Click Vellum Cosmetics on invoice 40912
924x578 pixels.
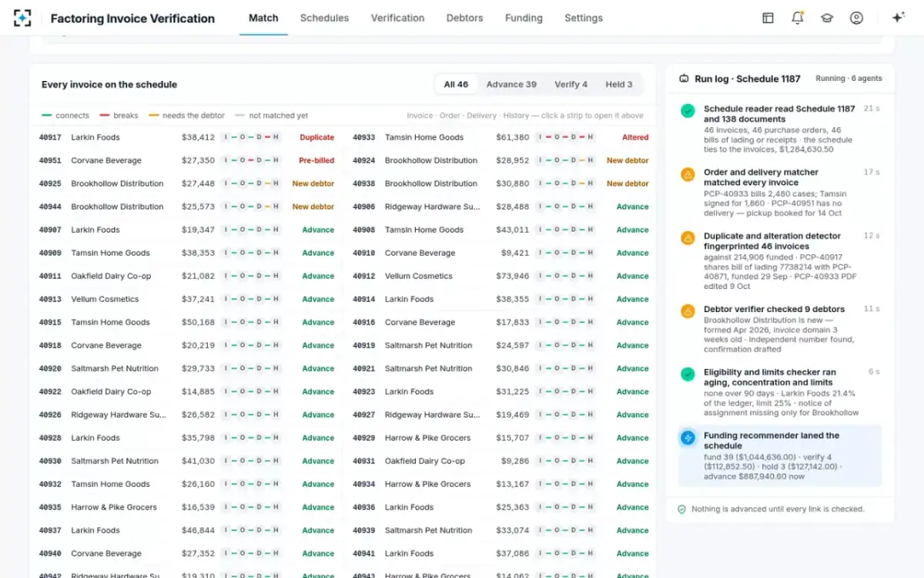click(420, 276)
